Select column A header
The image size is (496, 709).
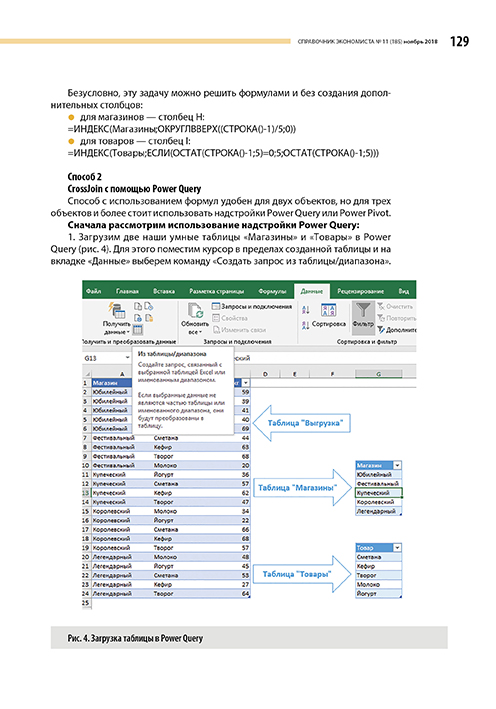tap(121, 374)
